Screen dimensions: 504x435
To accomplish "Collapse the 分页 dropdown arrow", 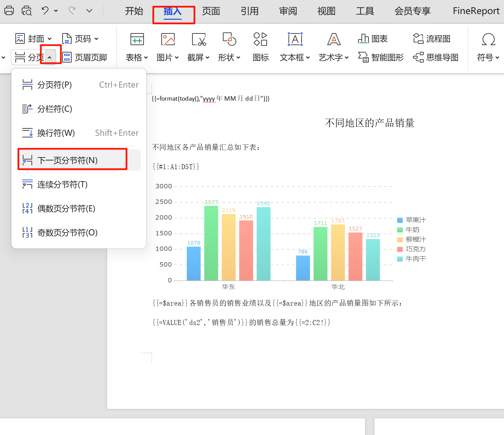I will 50,58.
